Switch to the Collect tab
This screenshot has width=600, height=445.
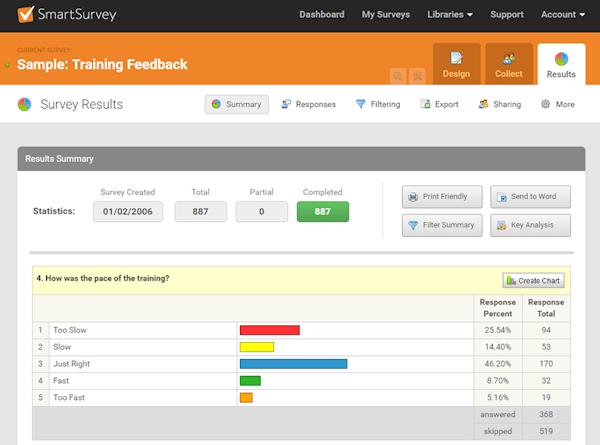[x=508, y=63]
